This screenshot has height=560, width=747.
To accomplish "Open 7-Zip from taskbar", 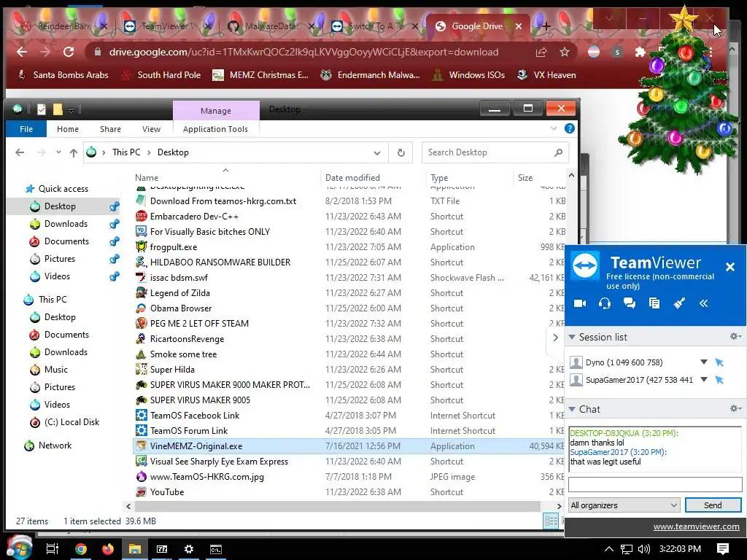I will [x=162, y=549].
